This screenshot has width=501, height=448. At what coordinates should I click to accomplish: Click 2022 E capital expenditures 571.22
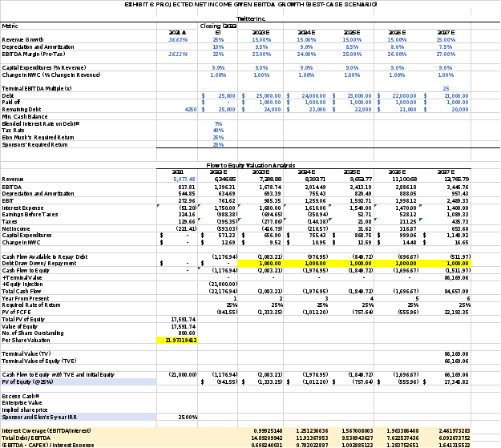[x=226, y=235]
